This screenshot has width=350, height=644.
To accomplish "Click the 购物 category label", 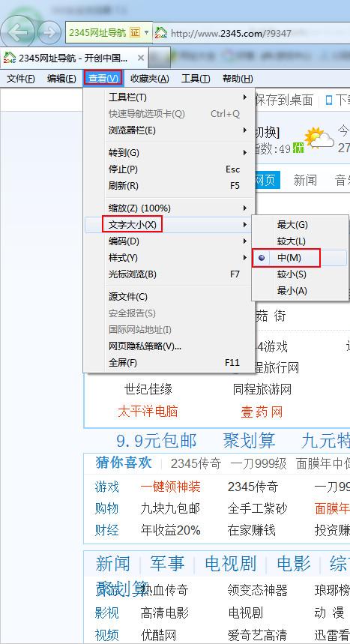I will click(x=107, y=508).
